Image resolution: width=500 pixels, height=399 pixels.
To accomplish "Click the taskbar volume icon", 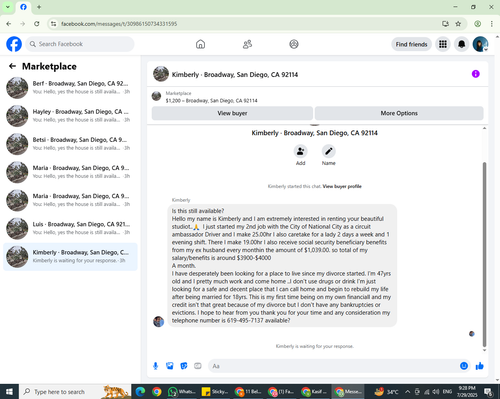I will tap(436, 392).
